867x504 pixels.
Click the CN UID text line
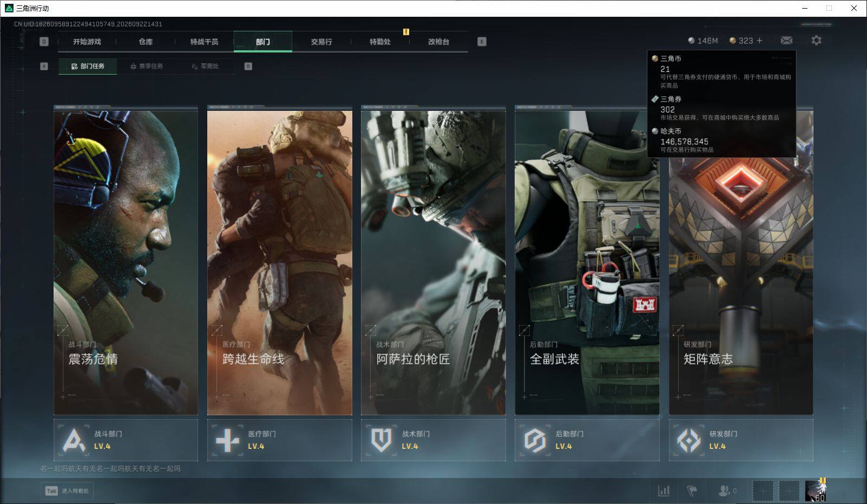click(x=88, y=24)
